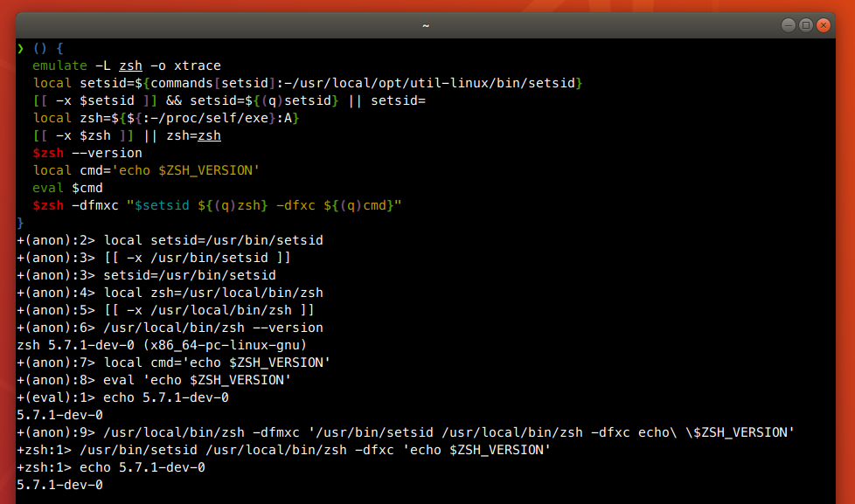The height and width of the screenshot is (504, 855).
Task: Click the closing brace ending the function
Action: pyautogui.click(x=19, y=223)
